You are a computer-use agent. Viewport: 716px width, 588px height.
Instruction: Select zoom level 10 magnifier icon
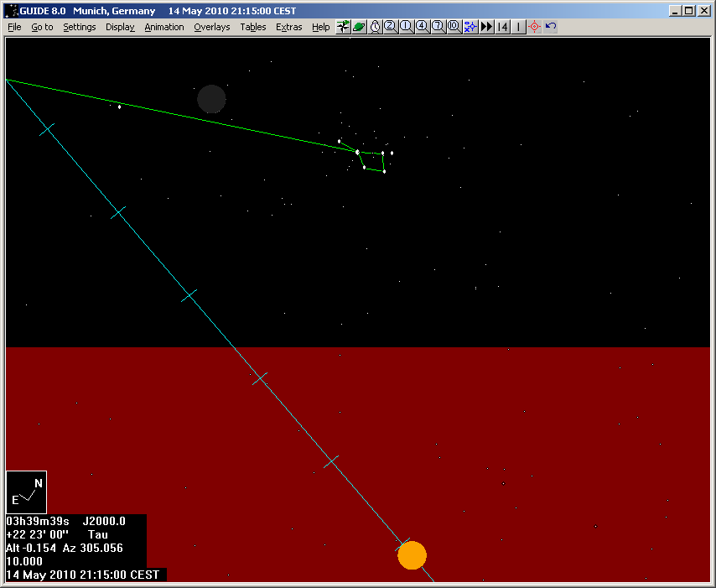(454, 27)
